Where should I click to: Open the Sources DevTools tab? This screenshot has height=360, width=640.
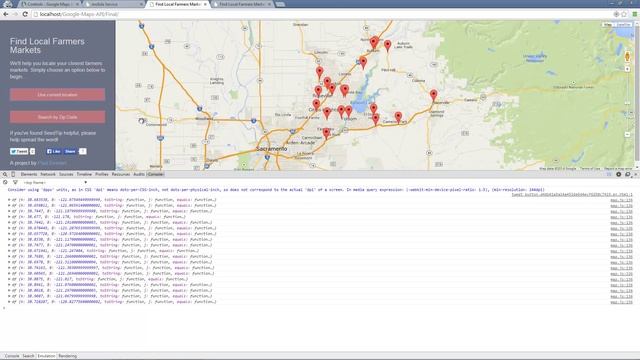coord(66,174)
